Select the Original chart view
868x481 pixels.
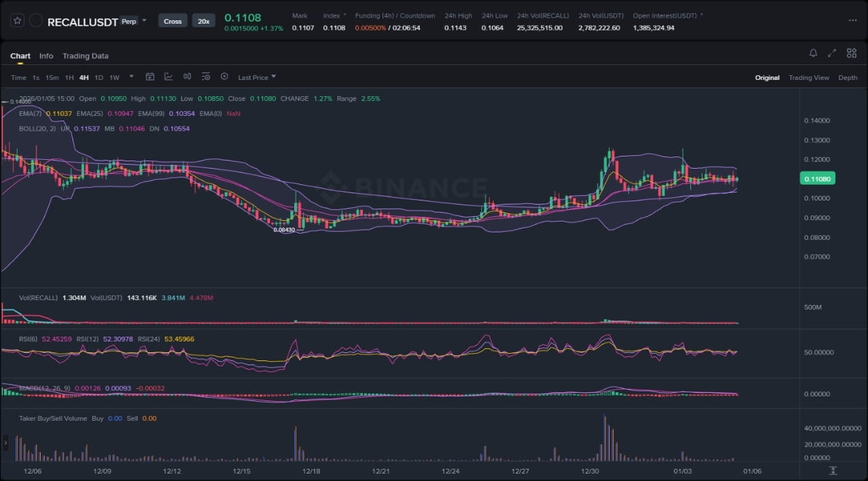point(768,78)
